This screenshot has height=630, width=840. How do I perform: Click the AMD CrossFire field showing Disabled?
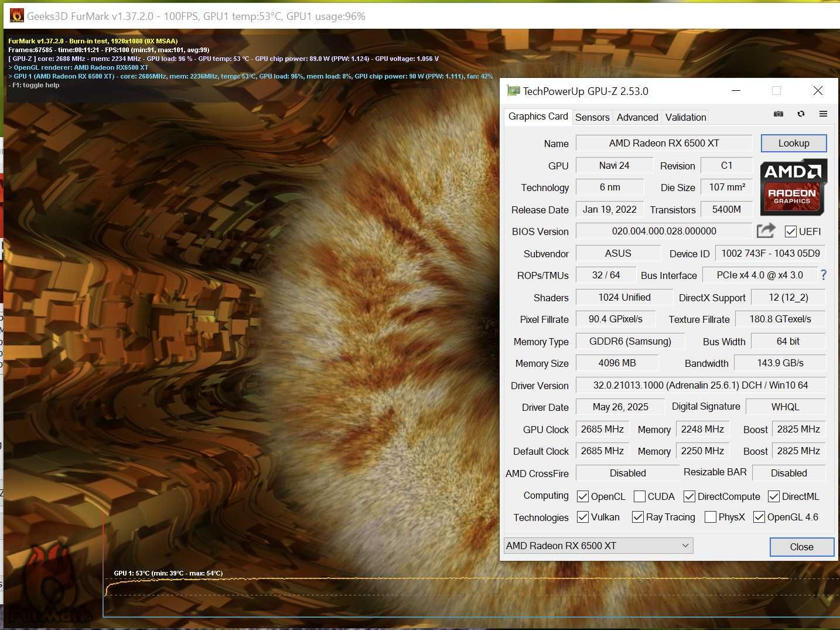point(627,473)
